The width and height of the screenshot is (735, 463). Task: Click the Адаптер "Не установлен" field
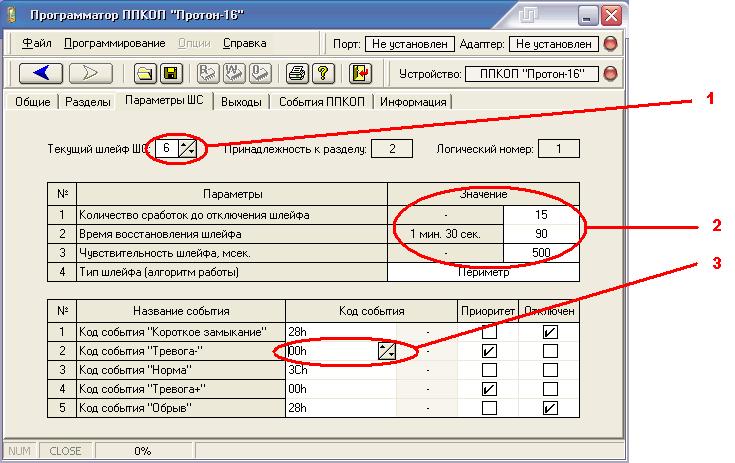pyautogui.click(x=554, y=44)
